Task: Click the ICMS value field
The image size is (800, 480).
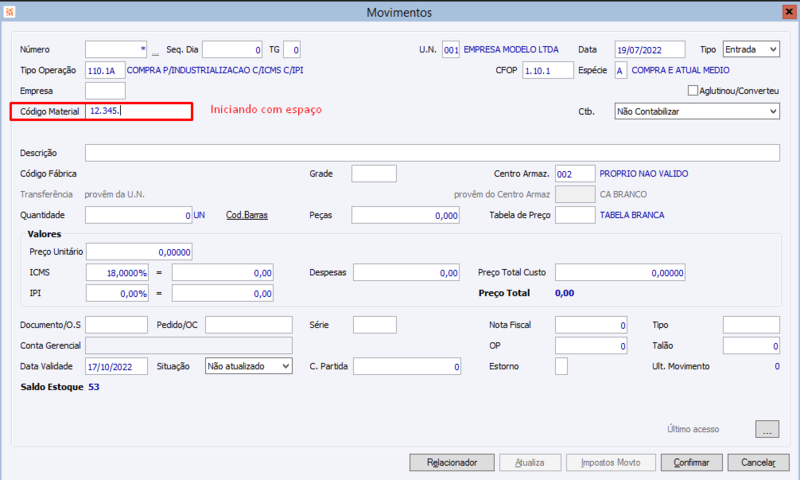Action: tap(222, 272)
